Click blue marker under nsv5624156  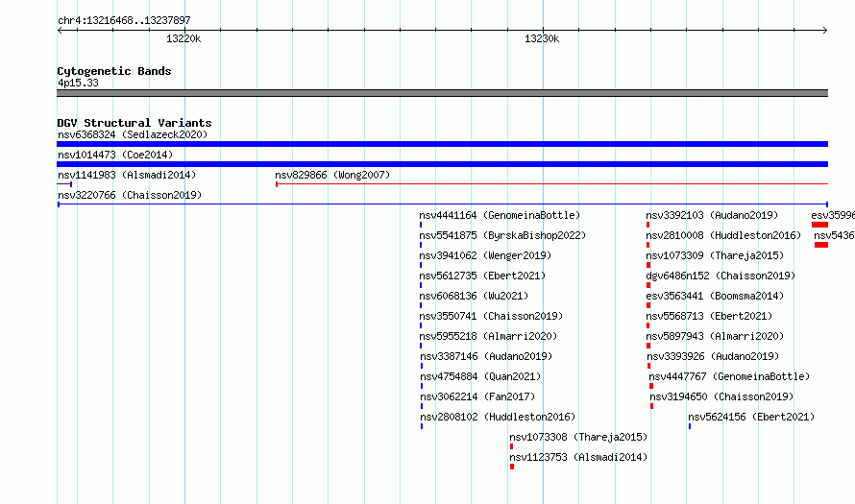pyautogui.click(x=690, y=426)
